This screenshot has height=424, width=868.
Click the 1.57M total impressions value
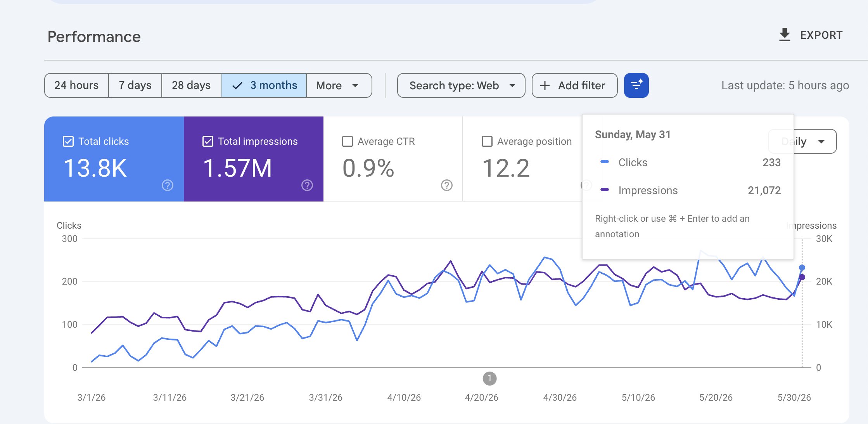pyautogui.click(x=237, y=168)
